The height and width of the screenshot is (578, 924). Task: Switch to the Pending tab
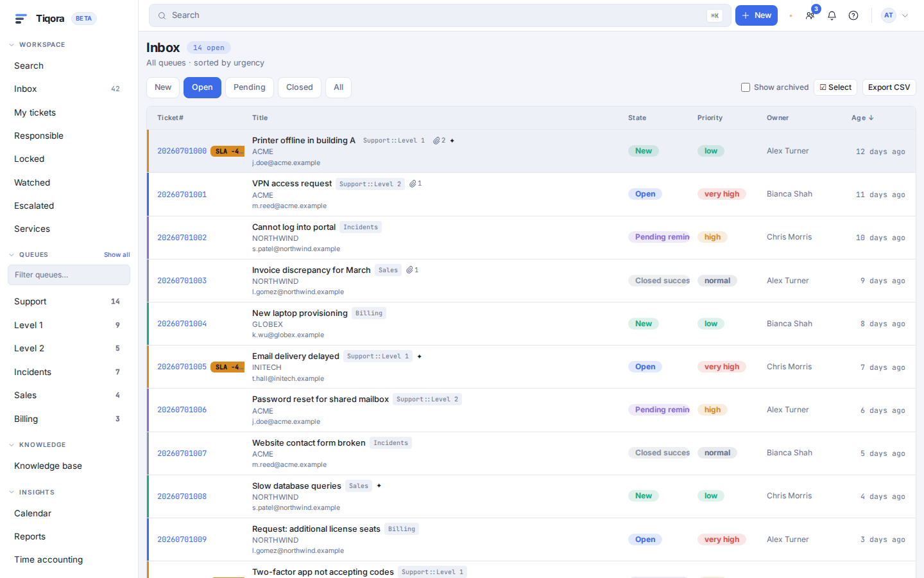pos(250,87)
